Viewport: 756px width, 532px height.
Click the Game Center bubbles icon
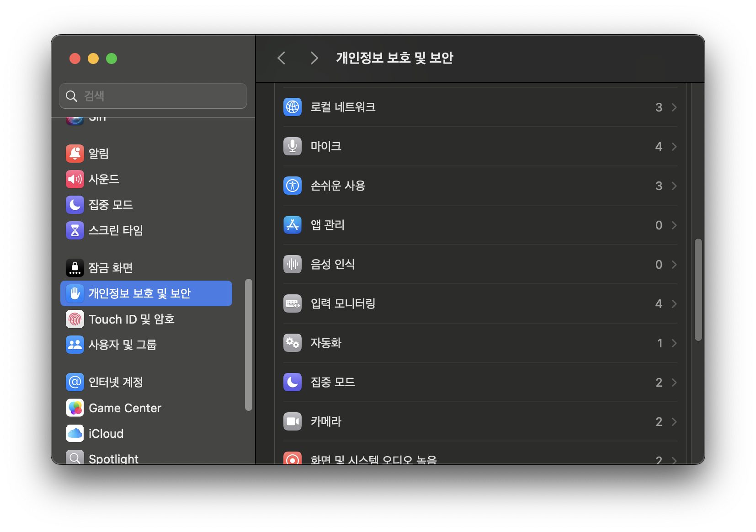[x=75, y=408]
